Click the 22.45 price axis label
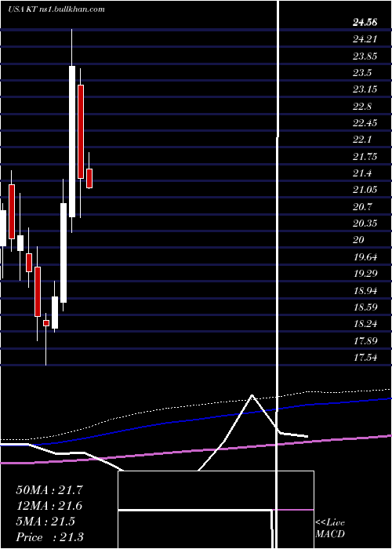The height and width of the screenshot is (549, 392). pos(365,123)
